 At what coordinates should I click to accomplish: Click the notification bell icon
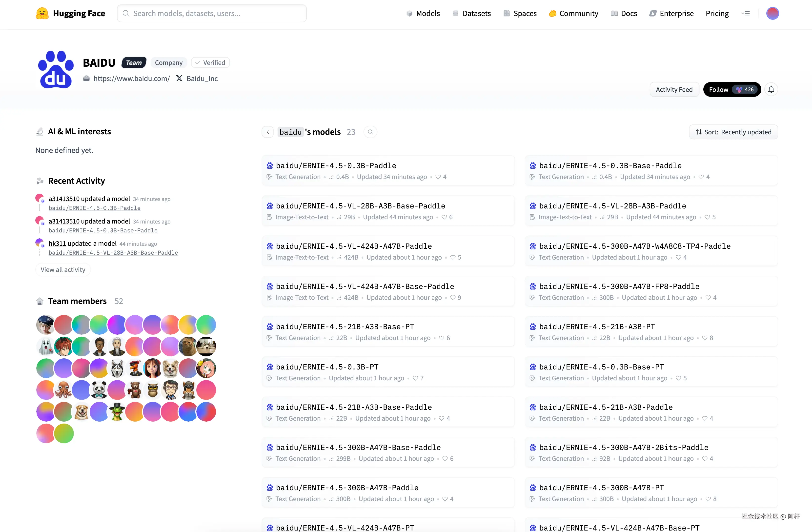(771, 89)
